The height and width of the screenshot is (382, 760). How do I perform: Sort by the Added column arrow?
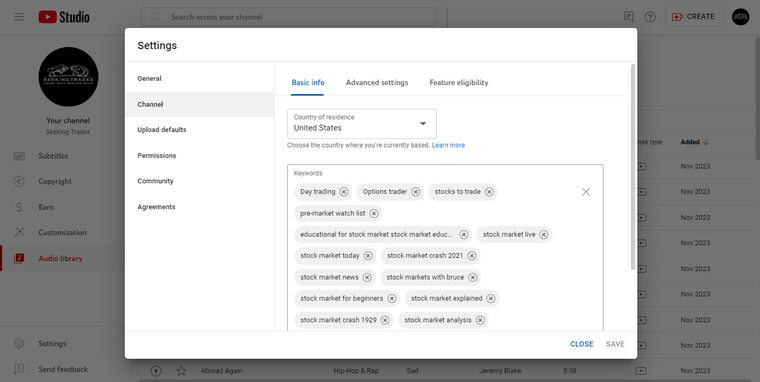(x=706, y=142)
